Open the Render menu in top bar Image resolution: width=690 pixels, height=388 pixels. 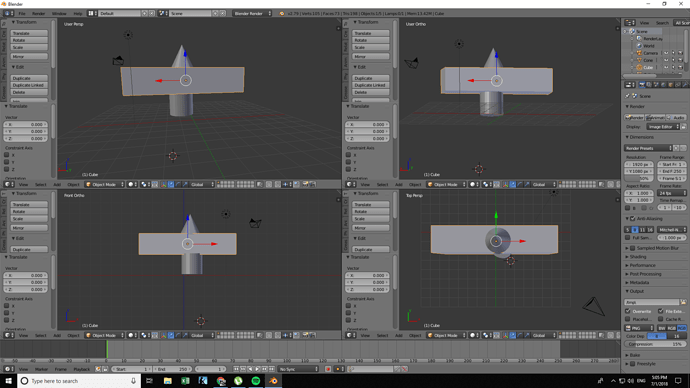pyautogui.click(x=38, y=14)
